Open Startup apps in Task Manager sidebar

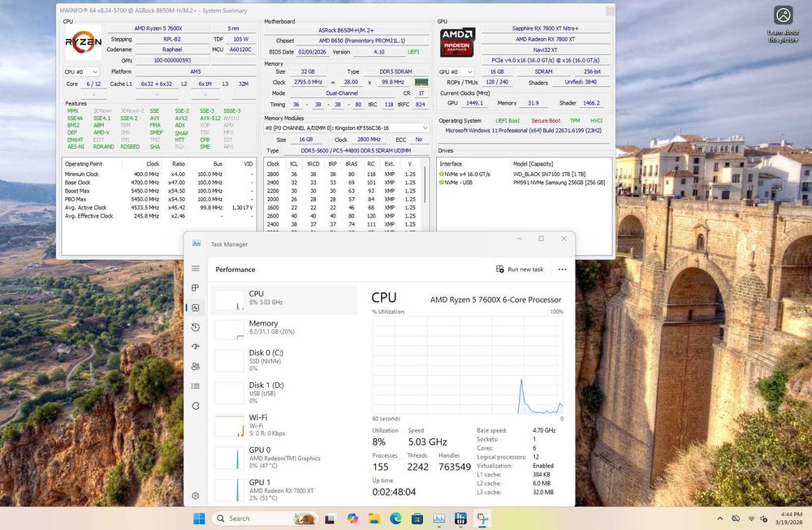(x=195, y=347)
